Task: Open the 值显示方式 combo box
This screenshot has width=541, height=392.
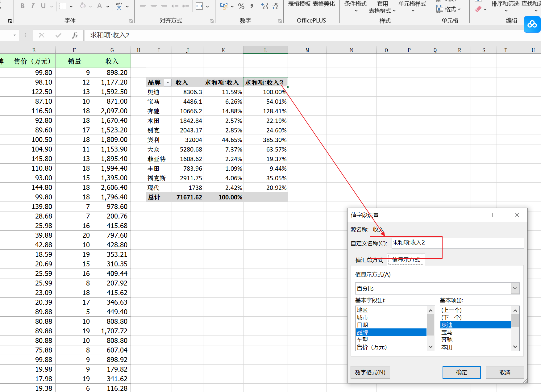Action: point(437,288)
